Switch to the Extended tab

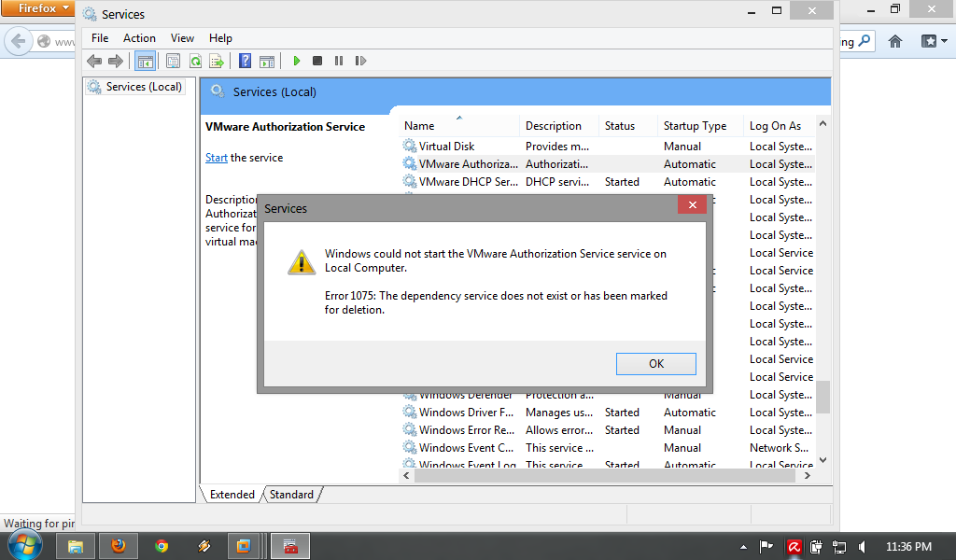232,494
